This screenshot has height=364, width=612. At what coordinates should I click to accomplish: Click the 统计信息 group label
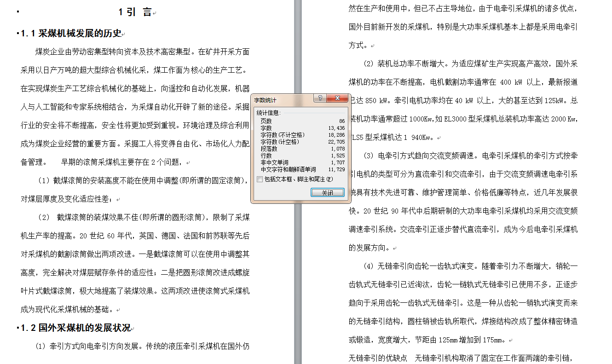pyautogui.click(x=269, y=112)
